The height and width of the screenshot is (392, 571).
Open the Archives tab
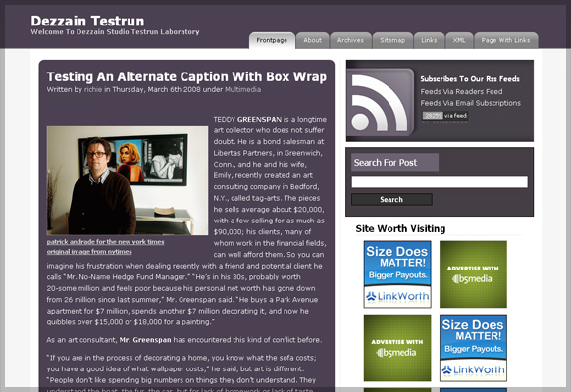pos(350,40)
